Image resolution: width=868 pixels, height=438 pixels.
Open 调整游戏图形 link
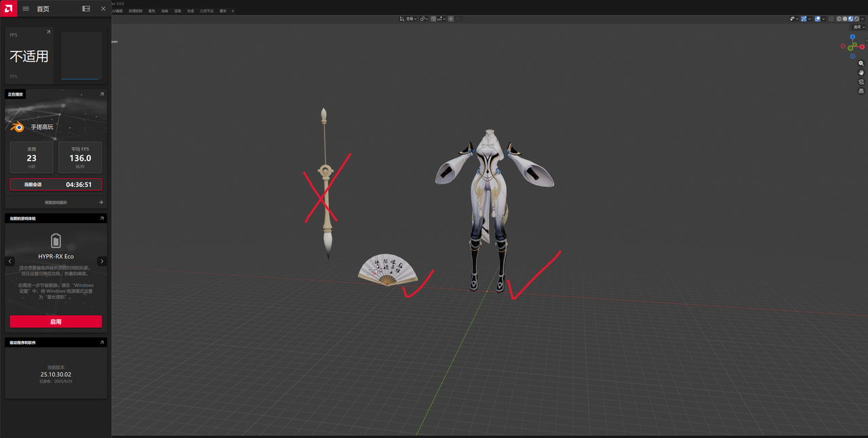(x=56, y=202)
